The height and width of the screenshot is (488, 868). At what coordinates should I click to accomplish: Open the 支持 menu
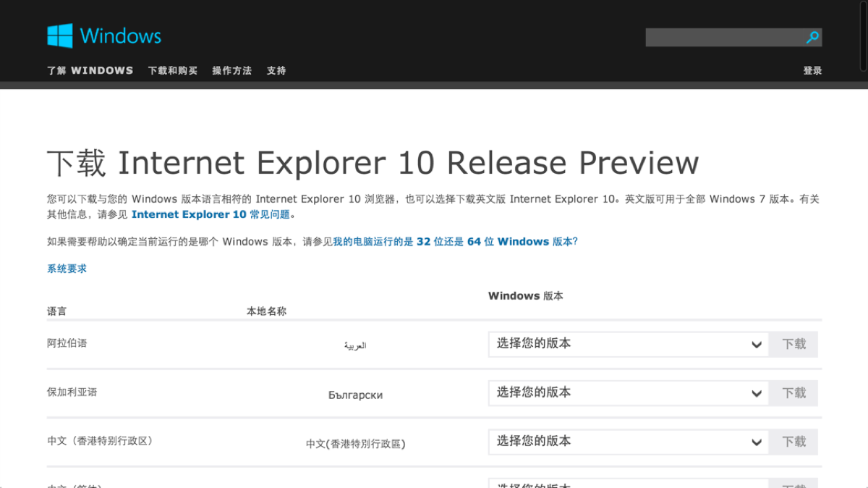[276, 70]
